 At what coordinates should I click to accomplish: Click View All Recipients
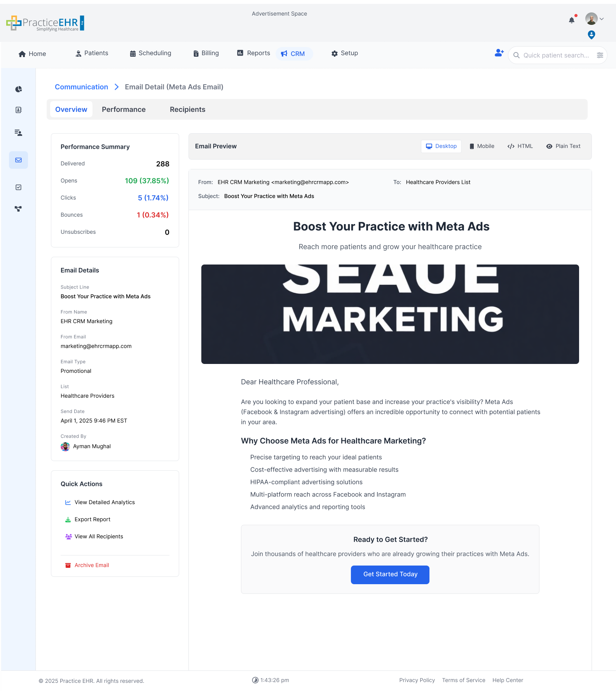94,537
